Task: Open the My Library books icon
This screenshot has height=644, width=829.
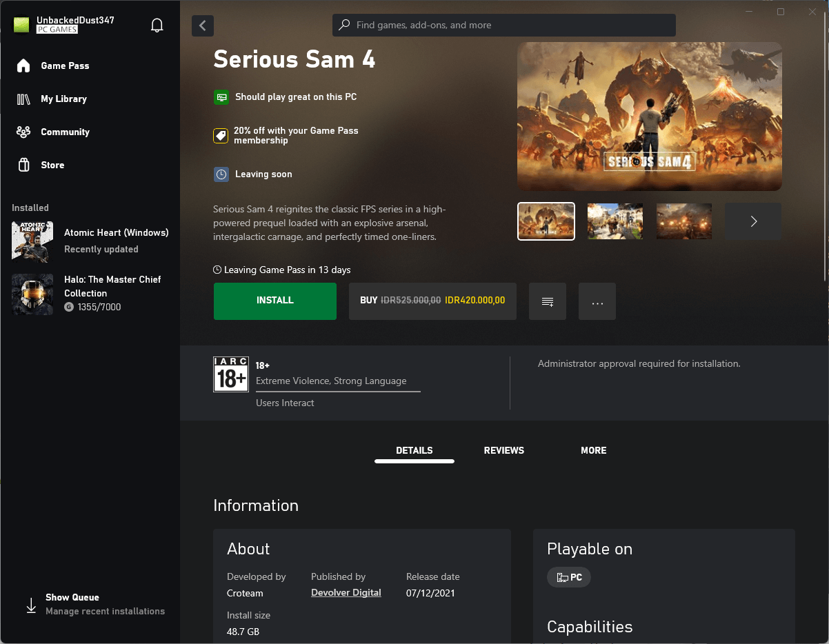Action: point(23,99)
